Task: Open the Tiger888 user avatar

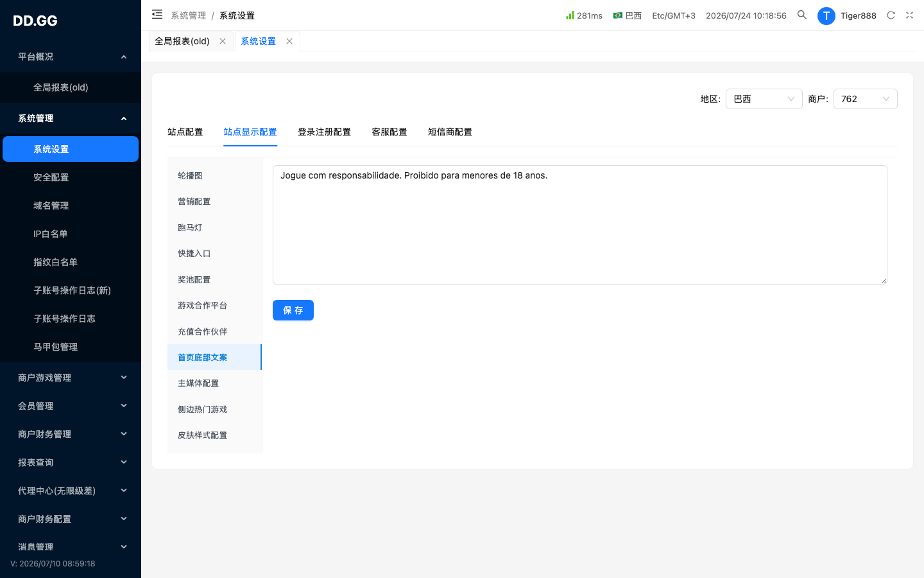Action: [826, 15]
